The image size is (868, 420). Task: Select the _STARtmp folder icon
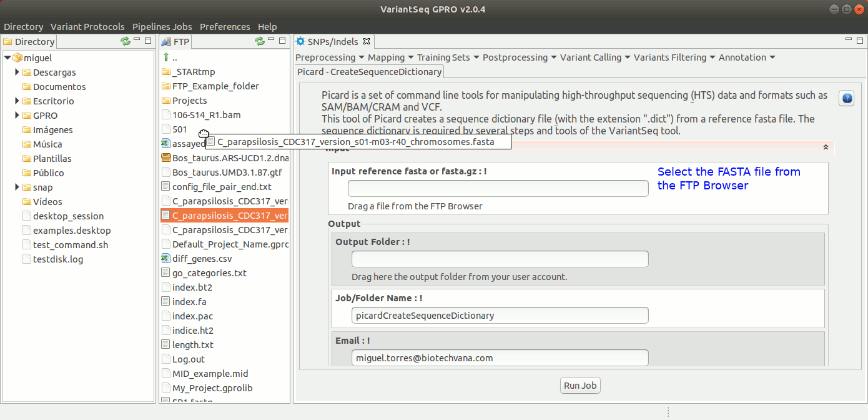point(166,72)
